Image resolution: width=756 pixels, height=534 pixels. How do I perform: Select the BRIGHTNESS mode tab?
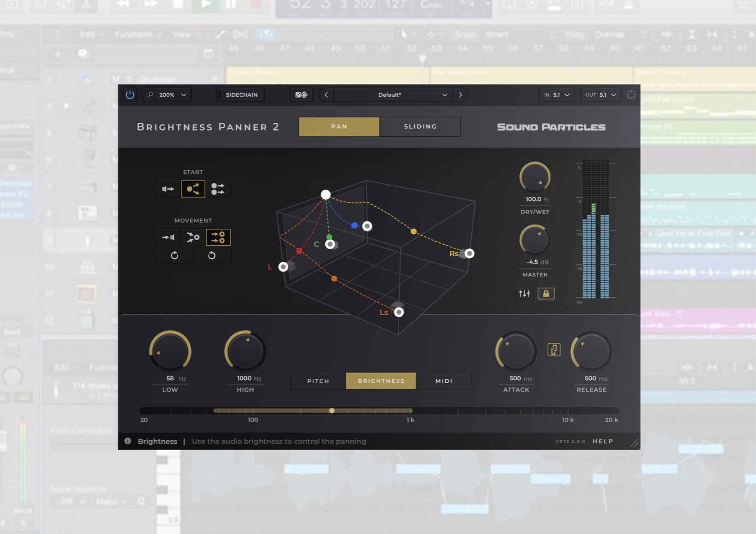(x=381, y=381)
